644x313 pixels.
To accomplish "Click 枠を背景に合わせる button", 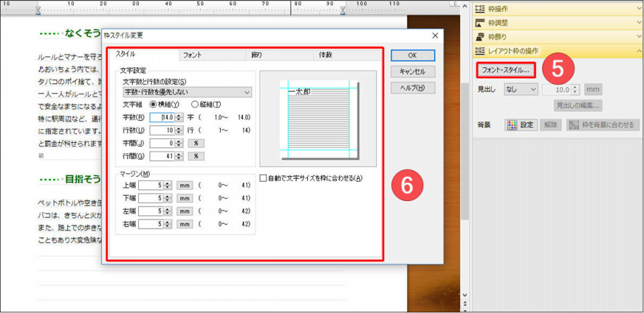I will click(x=603, y=125).
